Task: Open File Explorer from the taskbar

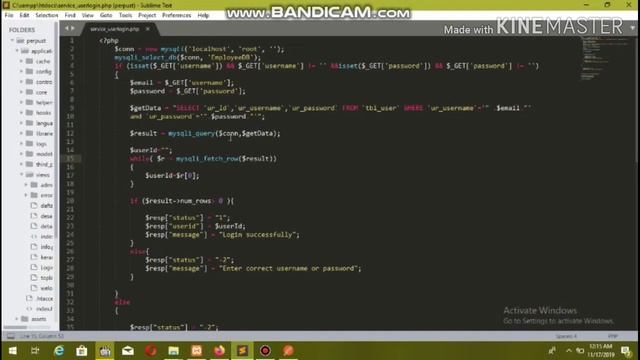Action: pyautogui.click(x=173, y=351)
